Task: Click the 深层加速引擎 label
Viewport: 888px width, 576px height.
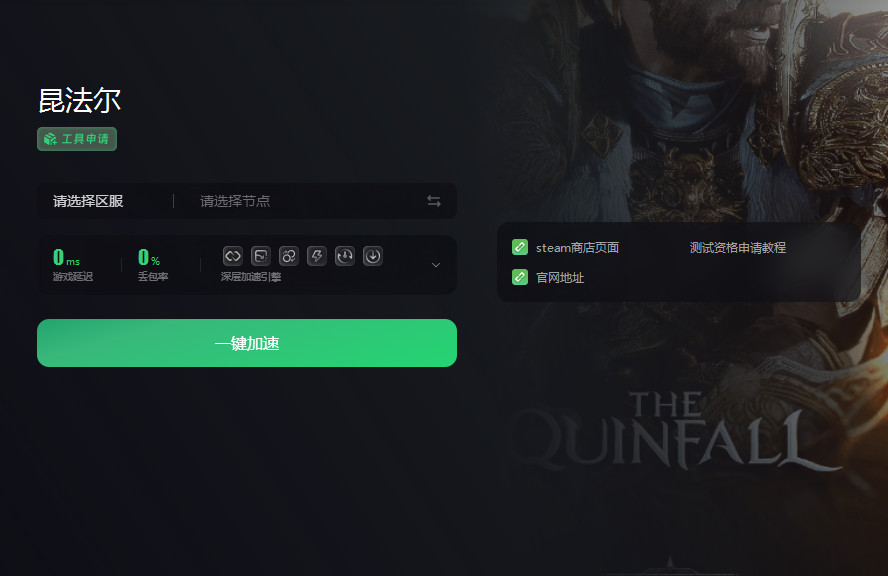Action: coord(251,276)
